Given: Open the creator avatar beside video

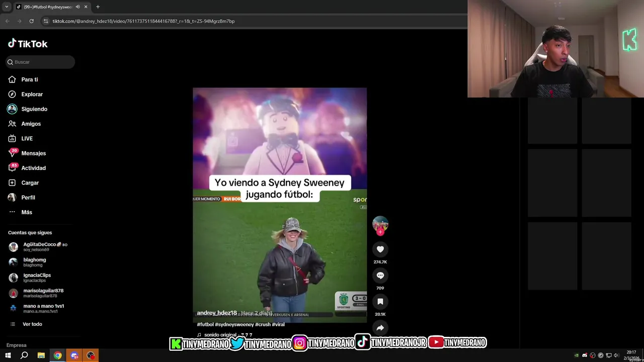Looking at the screenshot, I should pyautogui.click(x=380, y=224).
